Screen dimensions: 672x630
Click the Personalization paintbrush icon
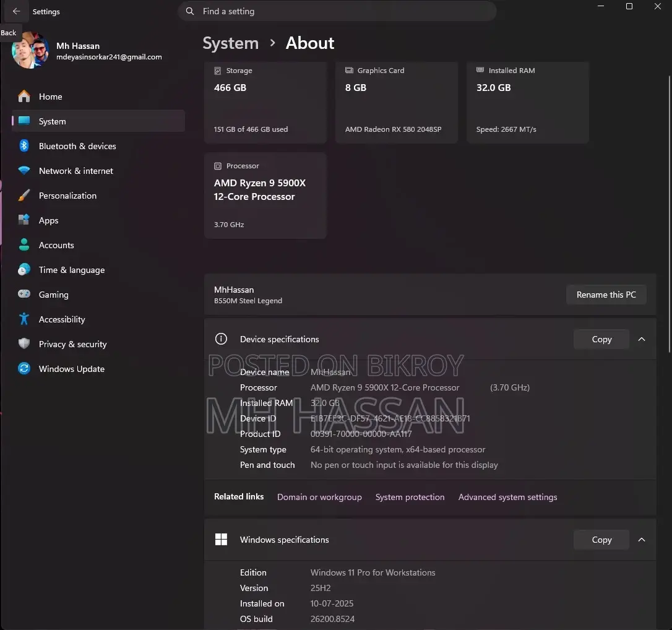[x=24, y=196]
